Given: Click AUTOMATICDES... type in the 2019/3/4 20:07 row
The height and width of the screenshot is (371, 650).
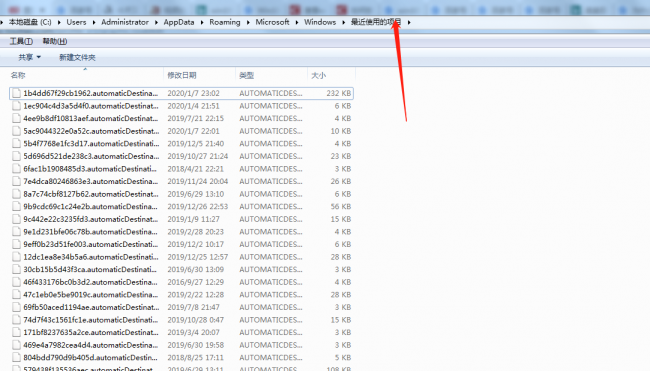Looking at the screenshot, I should tap(271, 332).
